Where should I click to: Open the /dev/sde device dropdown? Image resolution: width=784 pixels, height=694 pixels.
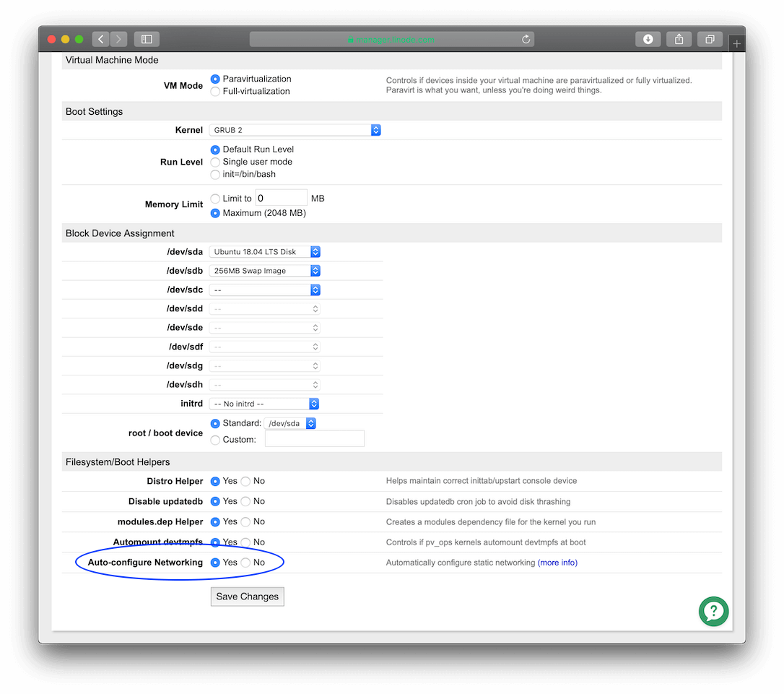click(265, 328)
